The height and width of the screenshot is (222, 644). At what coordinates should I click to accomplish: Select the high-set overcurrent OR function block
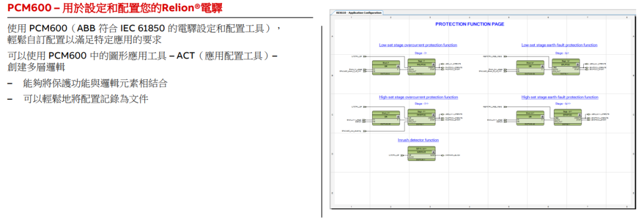pos(386,118)
